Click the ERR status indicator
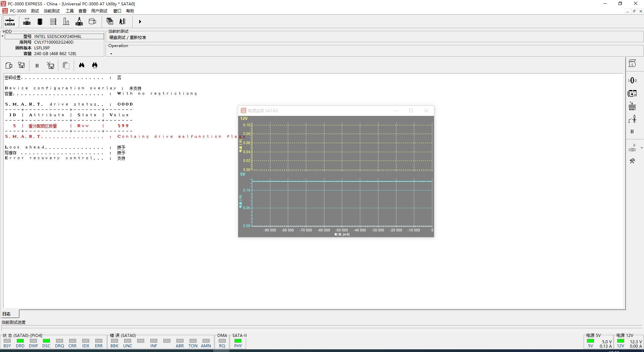This screenshot has width=644, height=352. click(x=99, y=343)
